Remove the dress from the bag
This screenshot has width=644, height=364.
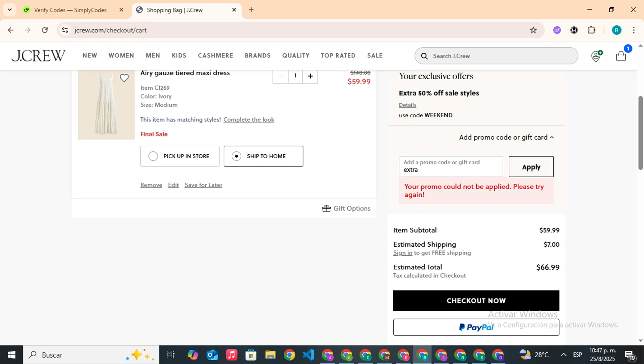coord(151,185)
